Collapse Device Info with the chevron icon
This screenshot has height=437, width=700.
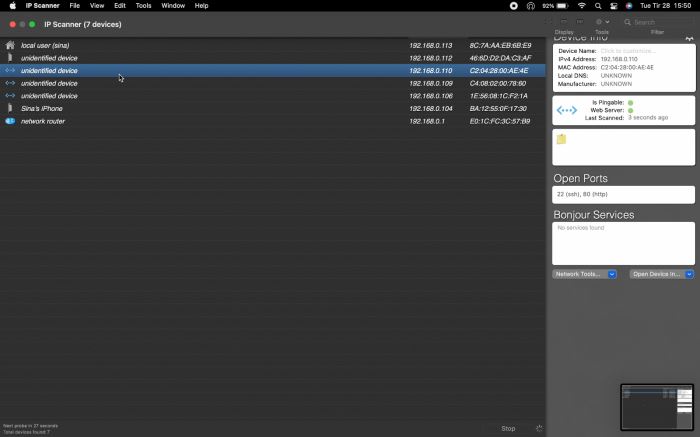(689, 39)
